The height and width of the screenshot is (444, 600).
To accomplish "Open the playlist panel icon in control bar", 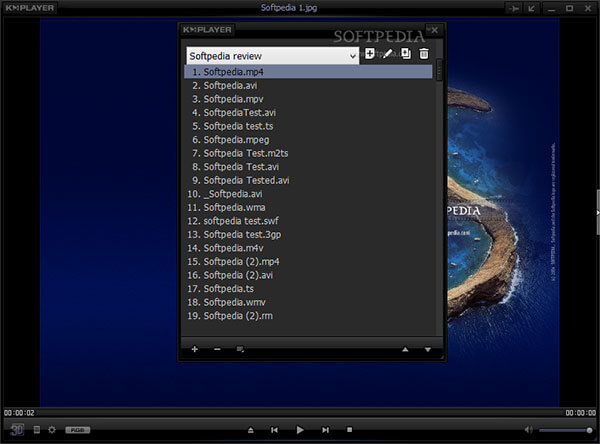I will pos(37,430).
